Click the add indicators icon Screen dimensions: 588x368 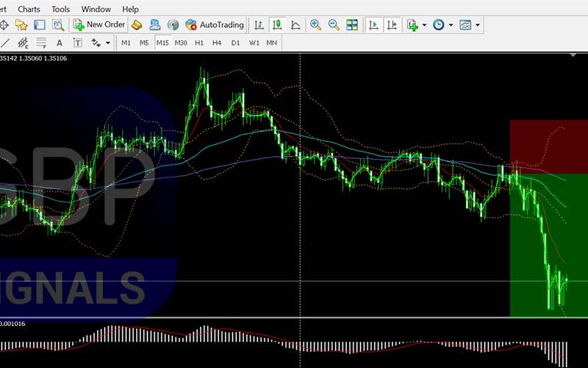412,25
